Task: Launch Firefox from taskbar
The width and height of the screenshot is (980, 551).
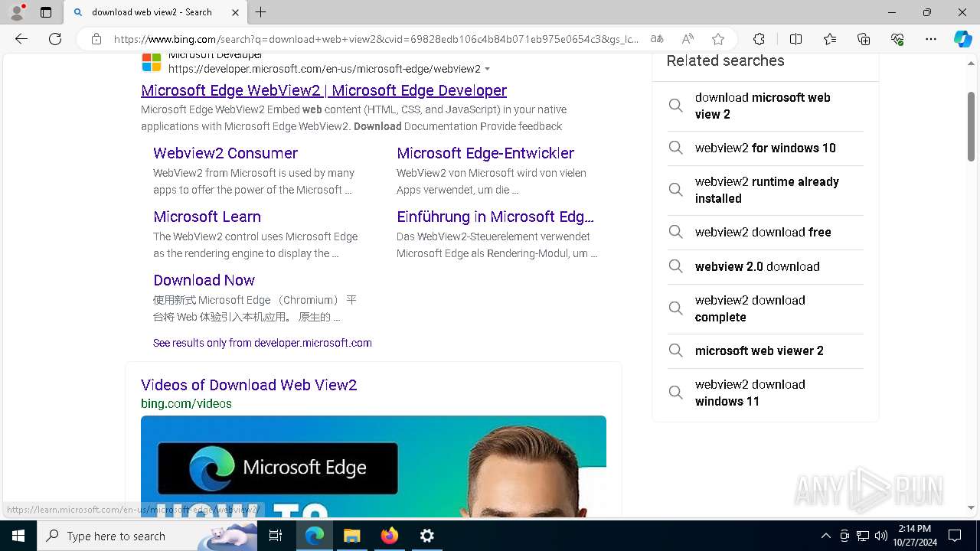Action: point(390,536)
